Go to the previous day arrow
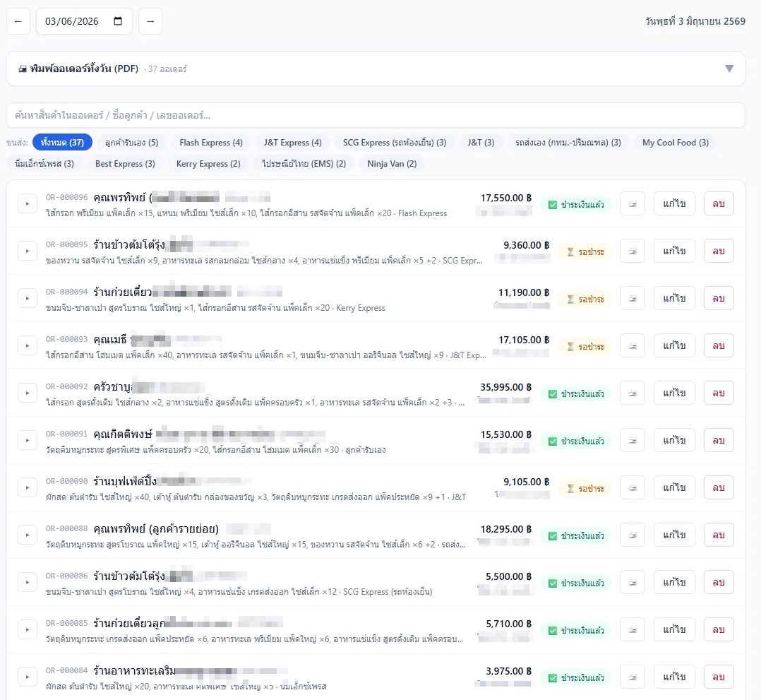The height and width of the screenshot is (700, 761). coord(18,21)
